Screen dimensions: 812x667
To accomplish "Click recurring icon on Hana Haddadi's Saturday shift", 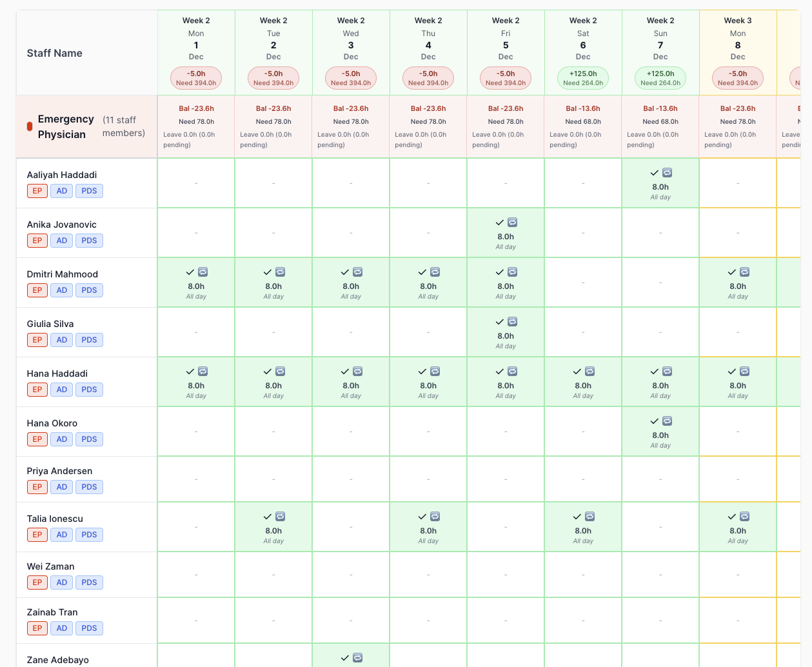I will 589,372.
